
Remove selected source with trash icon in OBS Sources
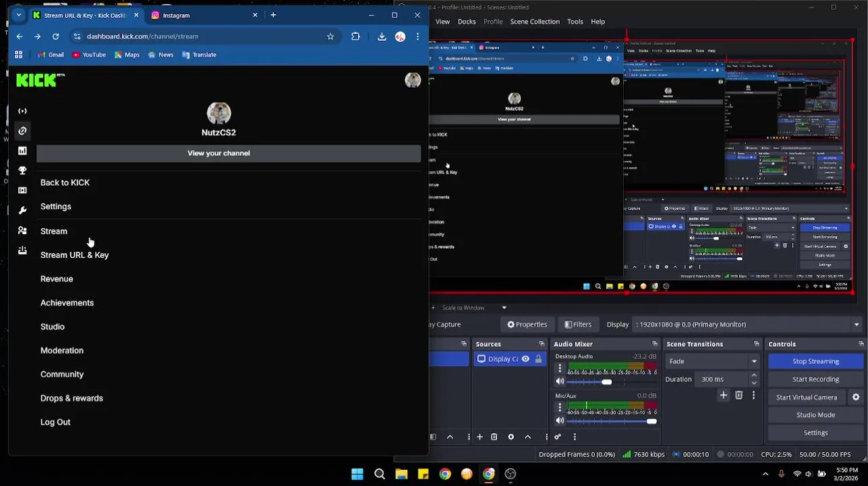pos(494,437)
